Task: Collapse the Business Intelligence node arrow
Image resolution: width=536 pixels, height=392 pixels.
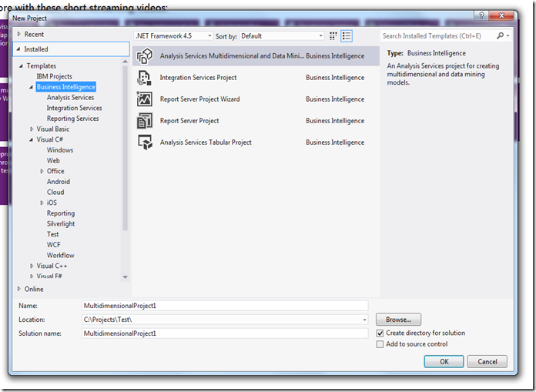Action: pyautogui.click(x=31, y=87)
